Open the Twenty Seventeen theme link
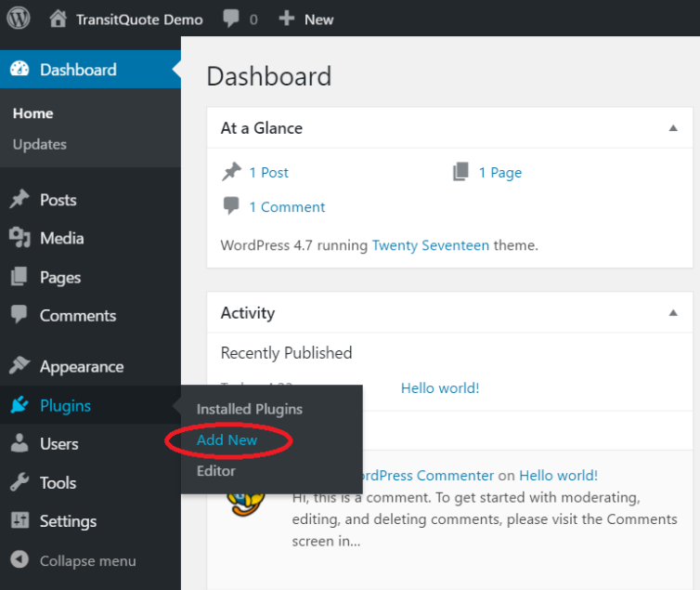Viewport: 700px width, 590px height. [x=431, y=245]
